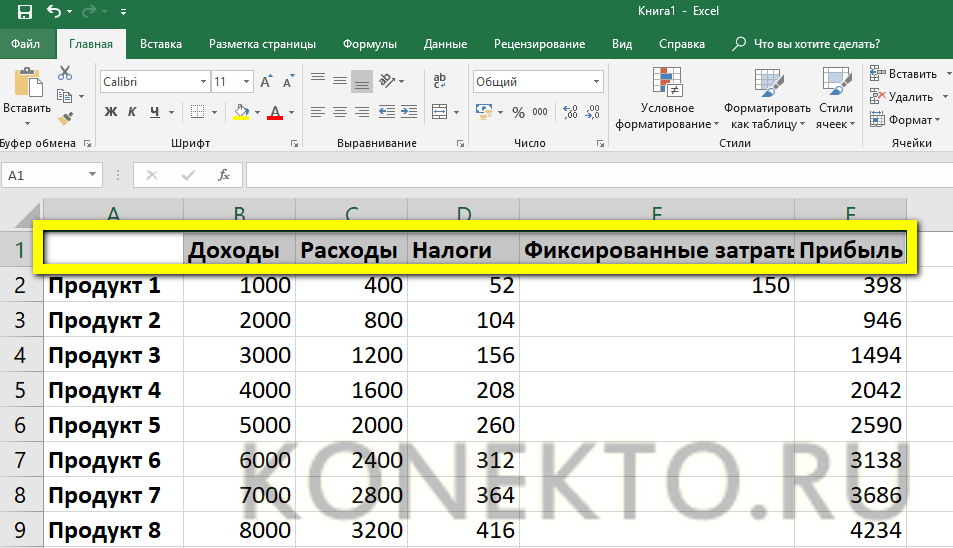This screenshot has height=548, width=953.
Task: Switch to the Формулы ribbon tab
Action: coord(369,44)
